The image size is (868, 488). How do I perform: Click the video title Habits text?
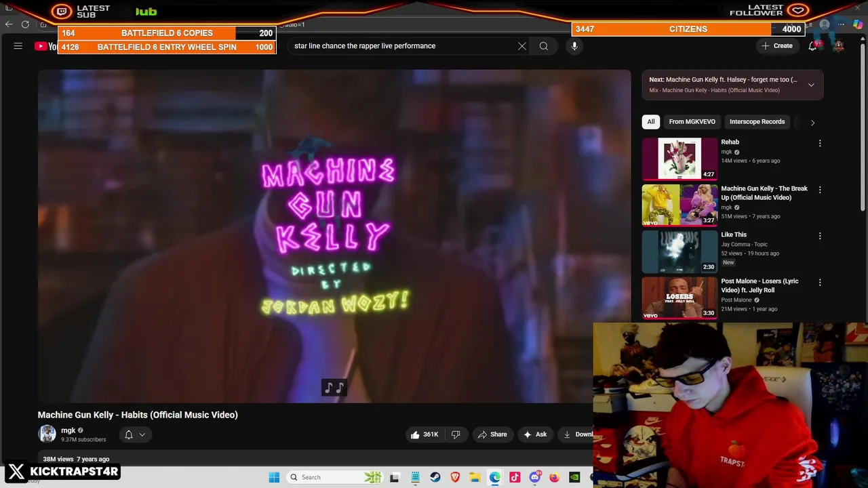tap(138, 415)
